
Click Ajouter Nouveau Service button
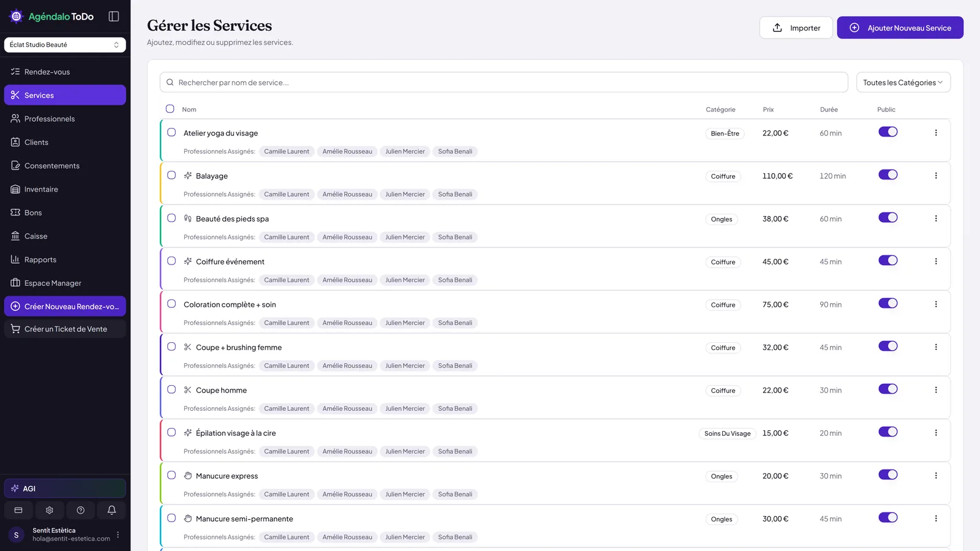(900, 28)
